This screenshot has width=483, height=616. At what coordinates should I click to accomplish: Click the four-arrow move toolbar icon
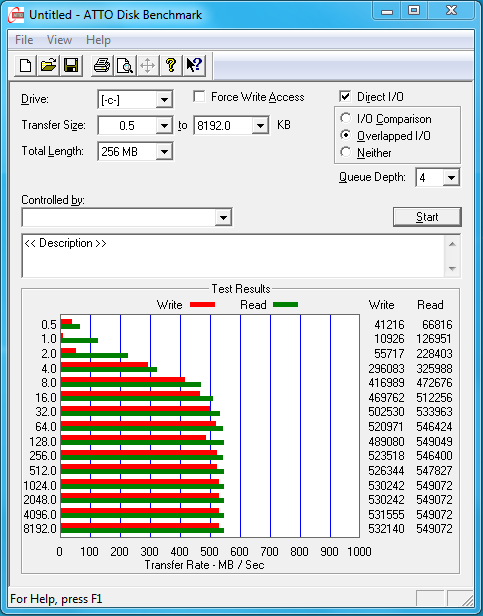[x=147, y=65]
